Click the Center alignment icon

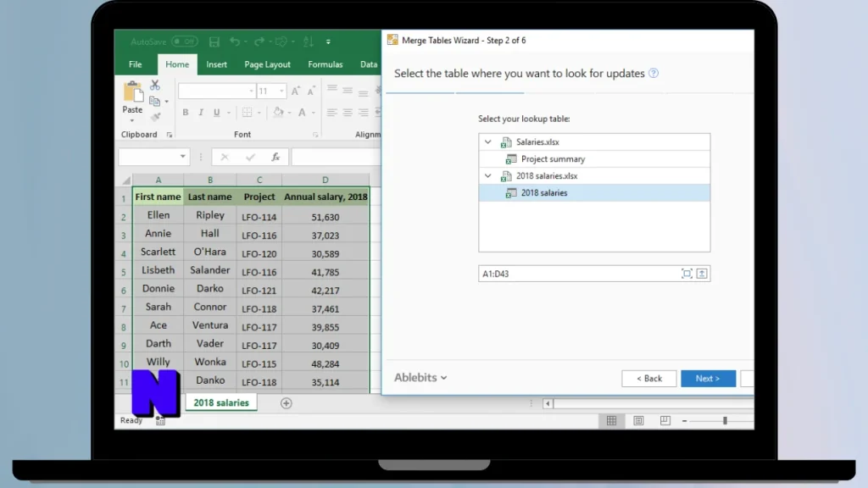pos(348,113)
